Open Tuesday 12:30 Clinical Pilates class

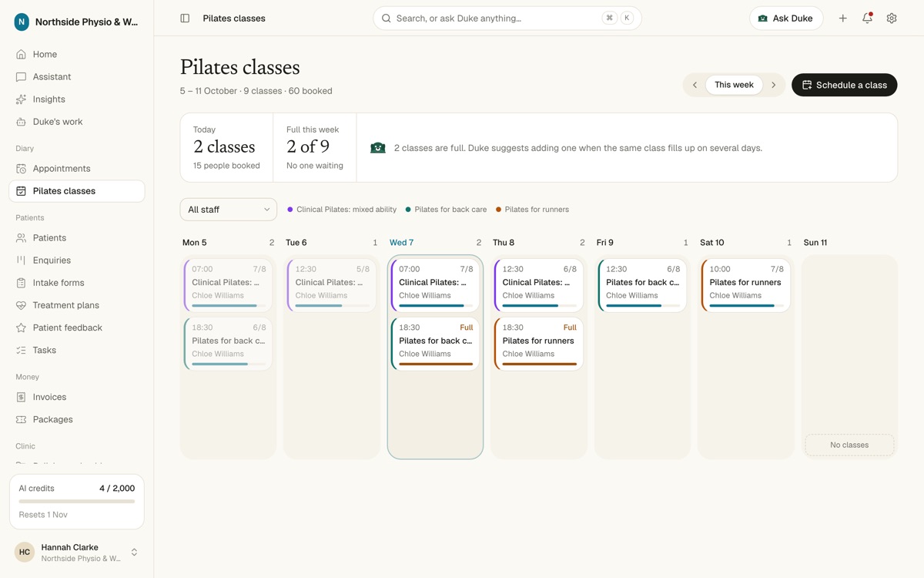tap(332, 285)
